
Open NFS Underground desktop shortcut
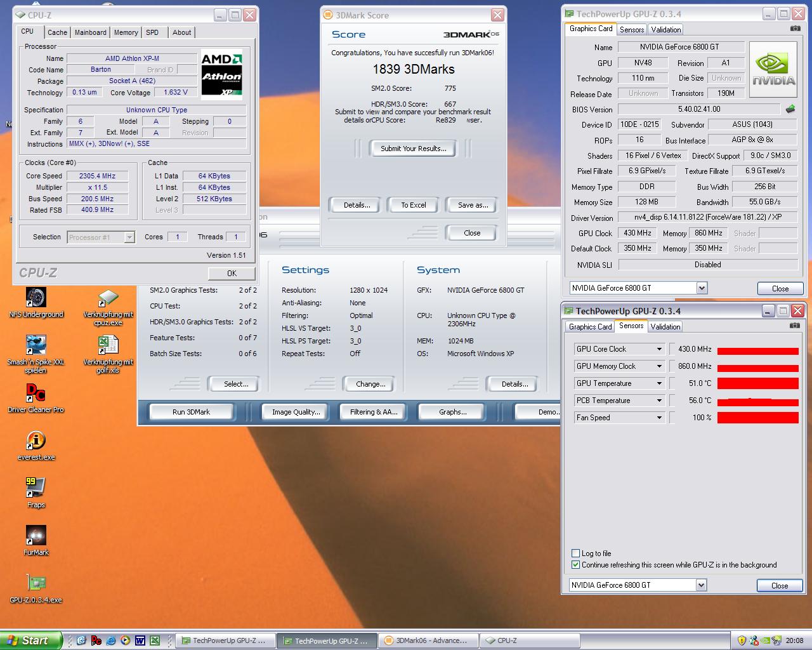coord(36,303)
